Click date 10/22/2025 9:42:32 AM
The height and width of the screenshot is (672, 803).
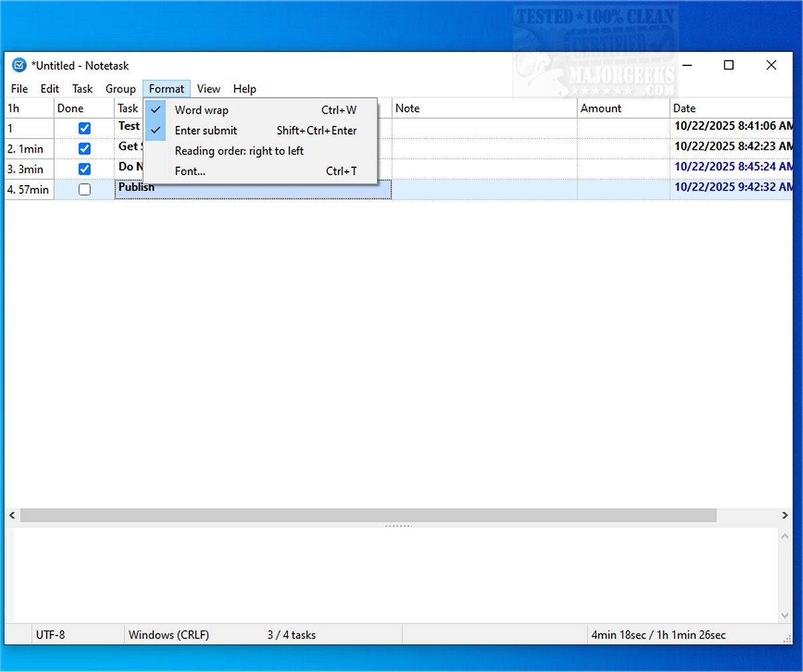(x=733, y=187)
